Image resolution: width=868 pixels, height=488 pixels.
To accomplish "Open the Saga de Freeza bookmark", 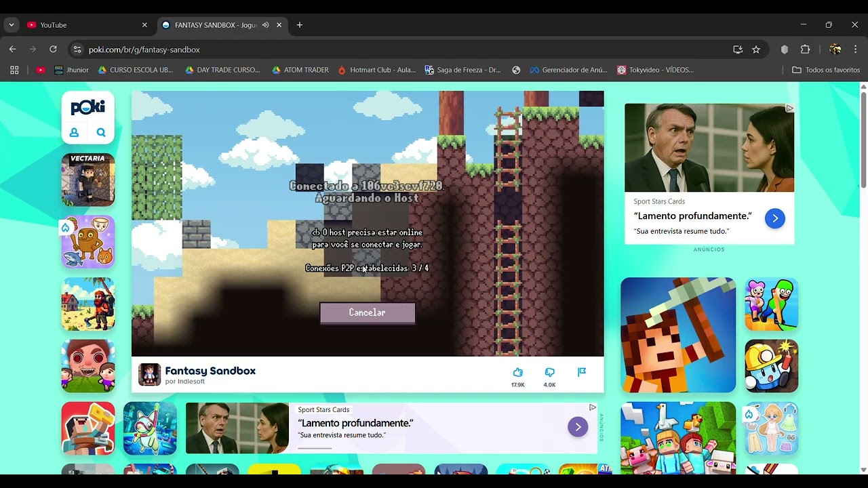I will tap(463, 70).
